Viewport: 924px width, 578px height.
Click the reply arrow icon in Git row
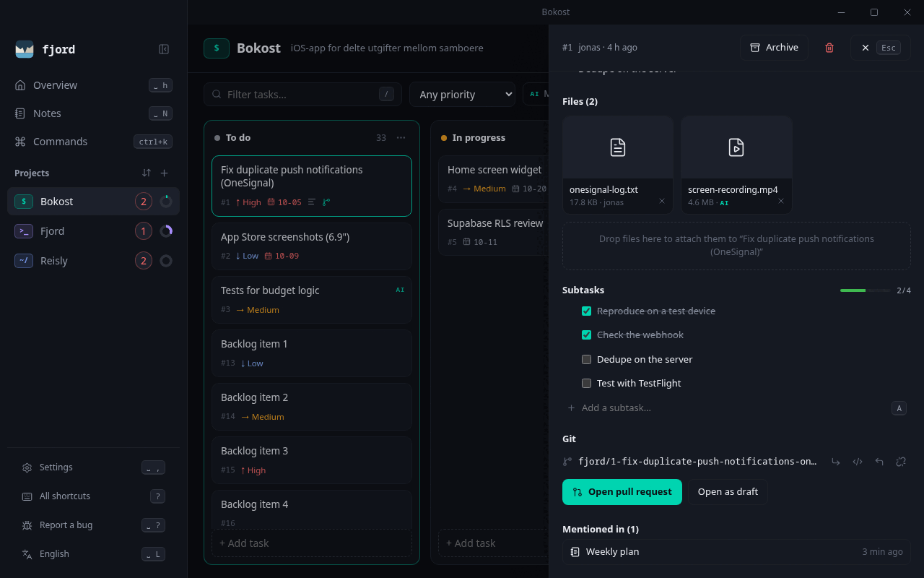click(x=879, y=462)
